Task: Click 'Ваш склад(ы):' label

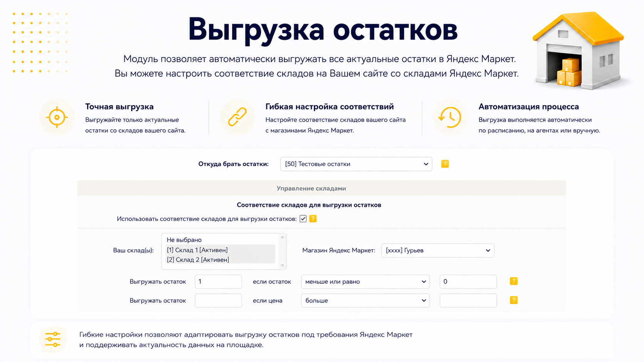Action: 133,250
